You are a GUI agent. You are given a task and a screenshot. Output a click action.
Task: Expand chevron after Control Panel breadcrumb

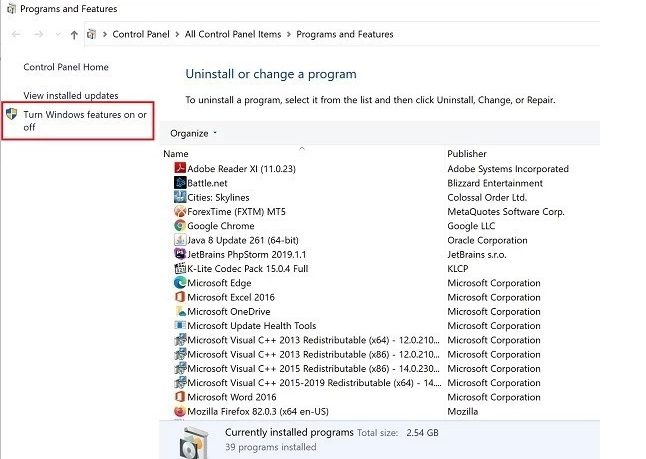coord(177,34)
